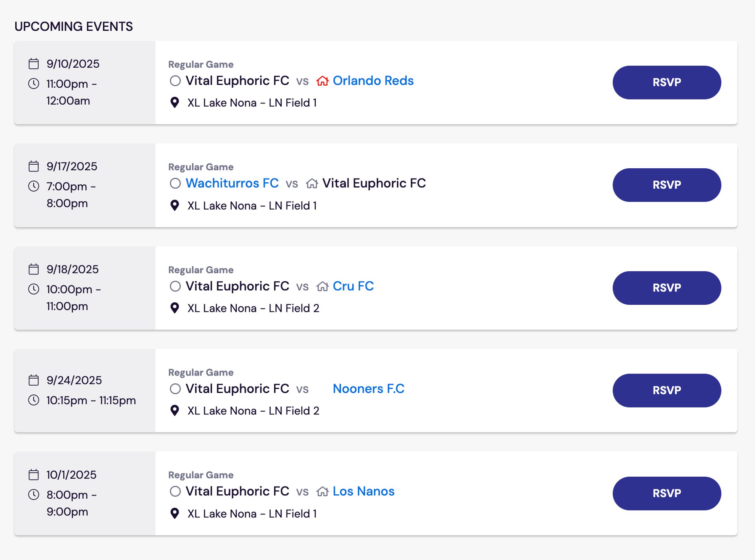Image resolution: width=755 pixels, height=560 pixels.
Task: Open the Nooners F.C team link
Action: [368, 389]
